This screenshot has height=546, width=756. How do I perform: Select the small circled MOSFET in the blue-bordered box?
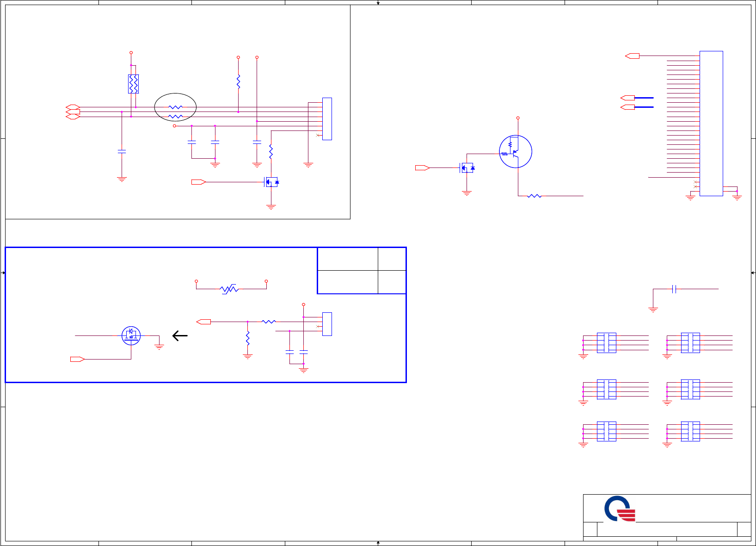[x=131, y=335]
